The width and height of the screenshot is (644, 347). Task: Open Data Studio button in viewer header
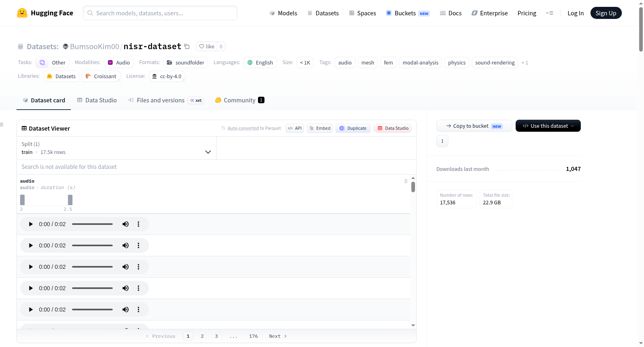(x=393, y=128)
